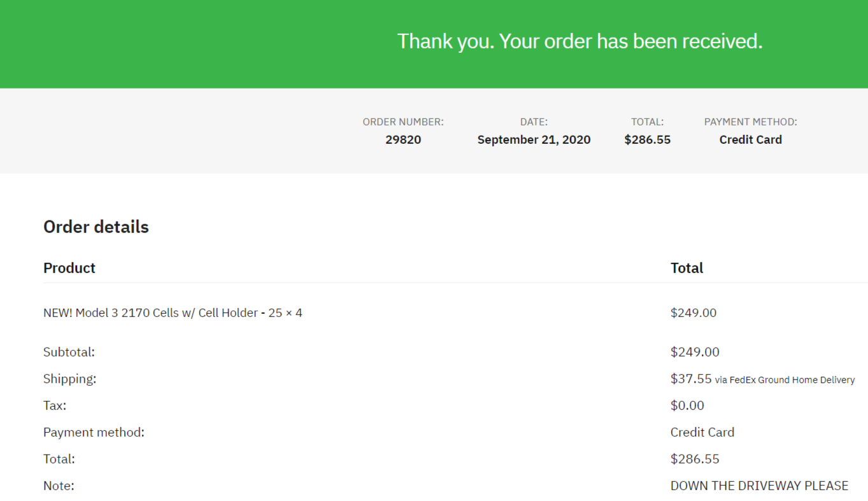Click the Tax row label
The image size is (868, 501).
[x=55, y=406]
